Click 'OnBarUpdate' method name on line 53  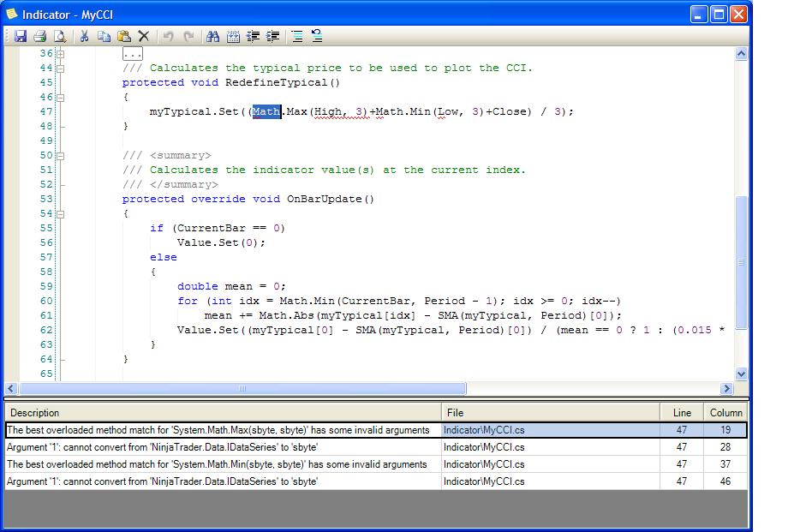point(325,199)
